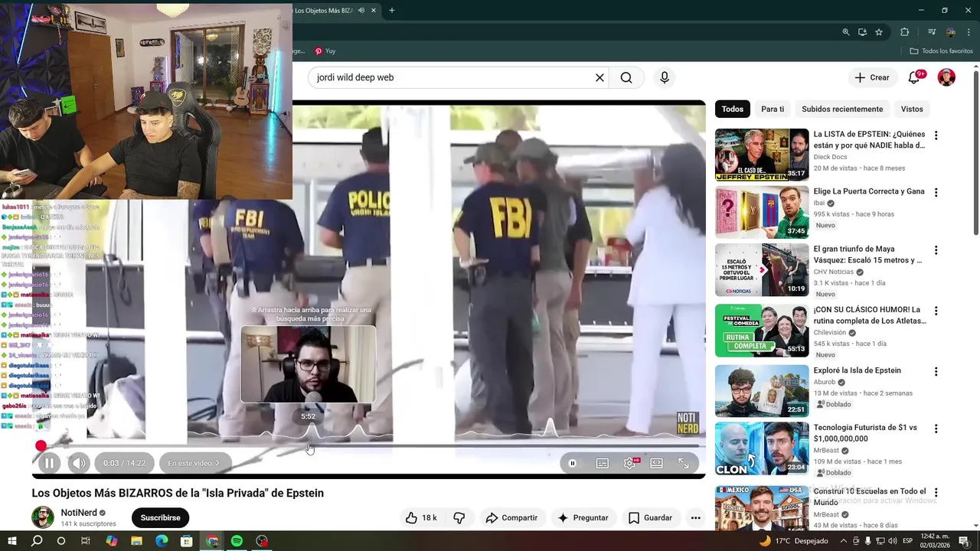Viewport: 980px width, 551px height.
Task: Click the install app icon in address bar
Action: (862, 32)
